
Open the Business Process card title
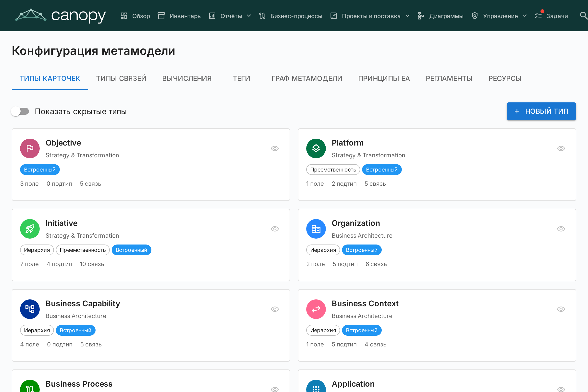(79, 384)
